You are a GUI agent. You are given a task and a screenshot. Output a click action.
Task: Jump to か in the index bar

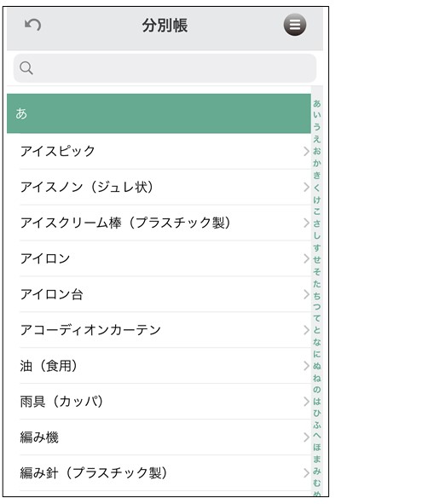point(317,163)
